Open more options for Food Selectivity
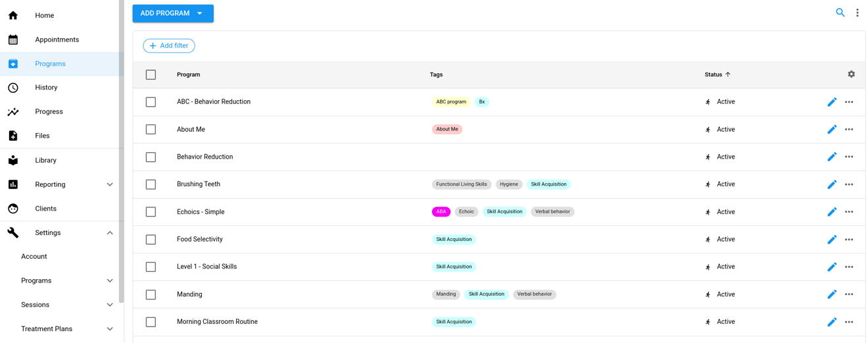This screenshot has height=343, width=868. click(849, 240)
